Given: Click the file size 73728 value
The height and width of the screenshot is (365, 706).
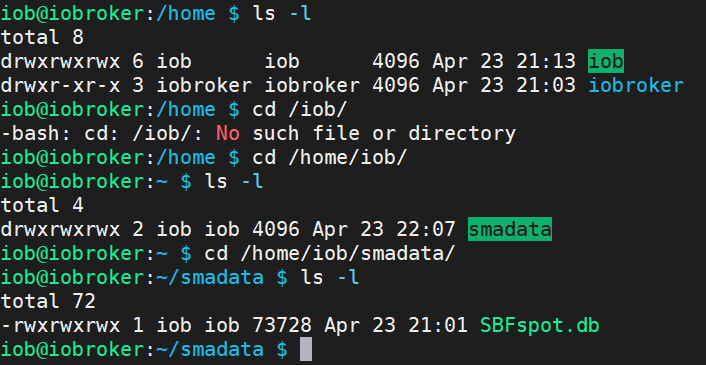Looking at the screenshot, I should [282, 325].
